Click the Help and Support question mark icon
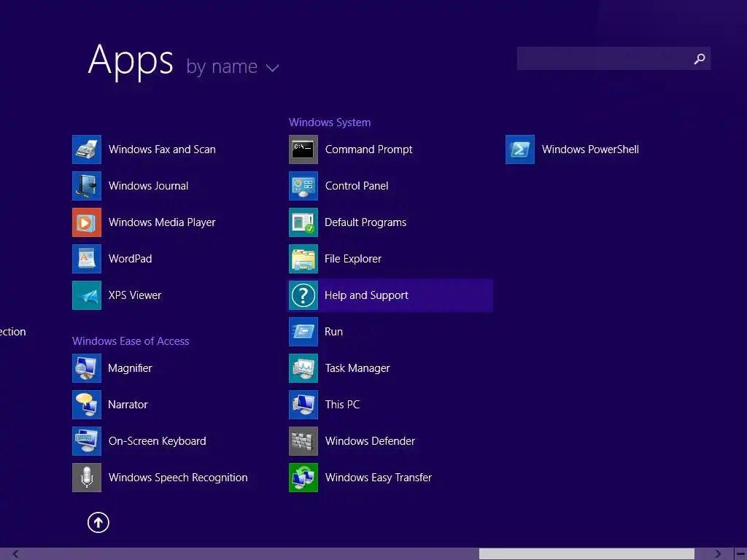The height and width of the screenshot is (560, 747). click(303, 295)
